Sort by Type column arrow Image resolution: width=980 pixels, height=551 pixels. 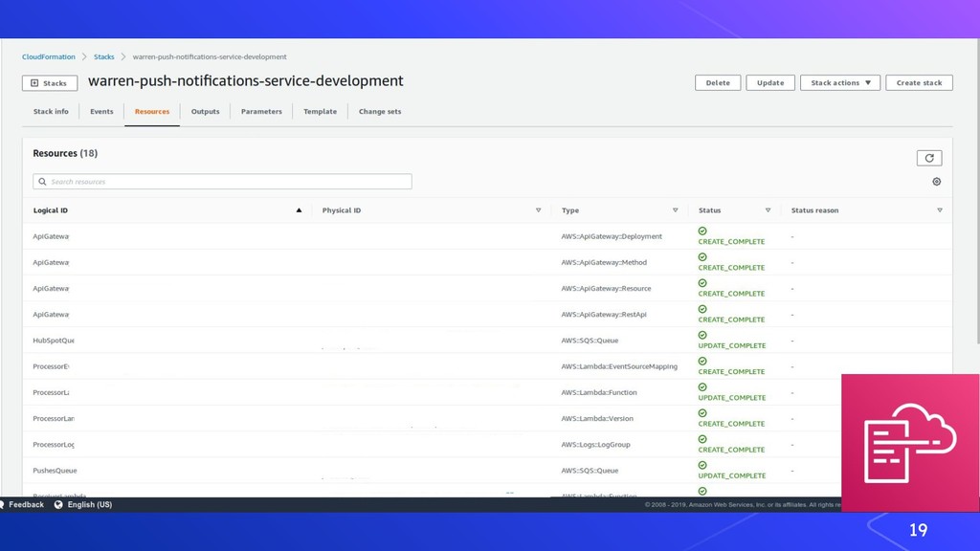[x=675, y=210]
